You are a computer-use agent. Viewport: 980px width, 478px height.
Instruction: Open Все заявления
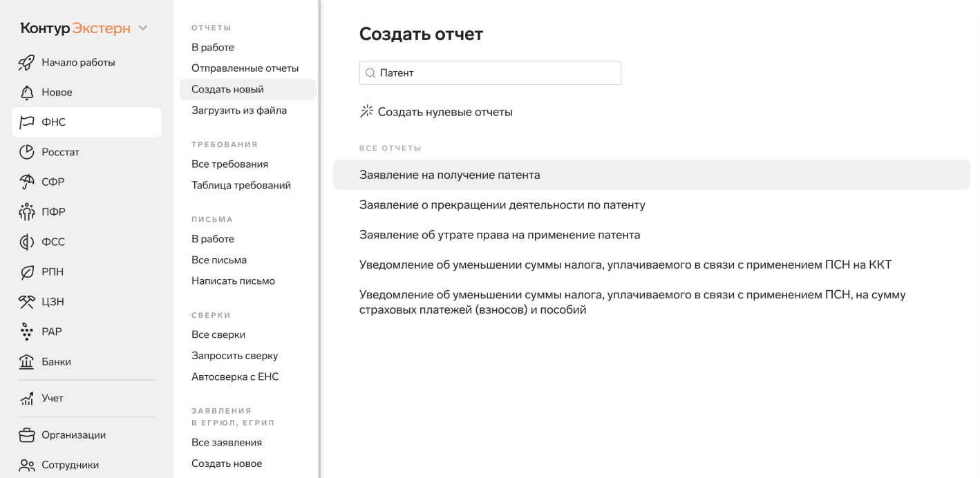click(227, 443)
